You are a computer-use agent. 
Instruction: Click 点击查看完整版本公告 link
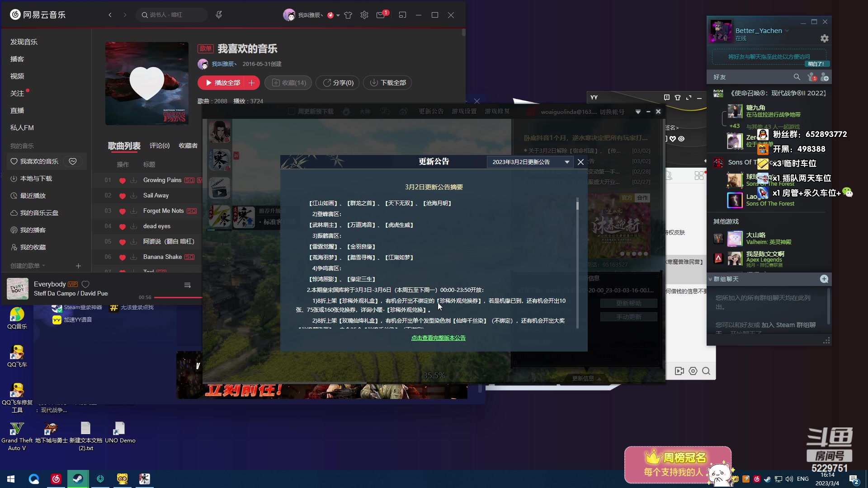pyautogui.click(x=438, y=338)
